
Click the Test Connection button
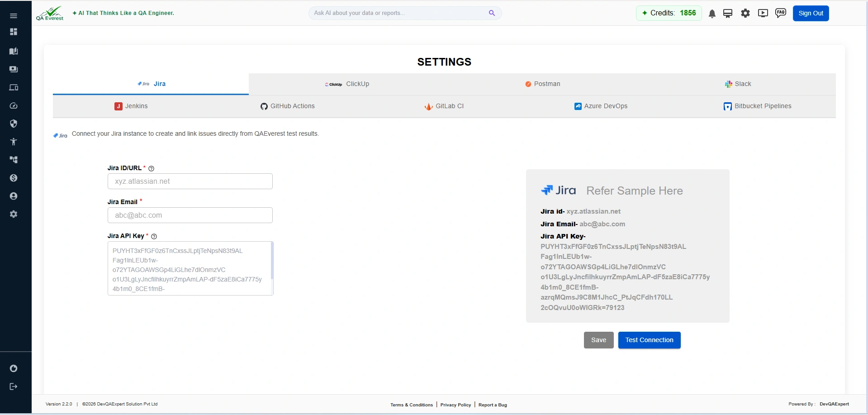tap(649, 340)
